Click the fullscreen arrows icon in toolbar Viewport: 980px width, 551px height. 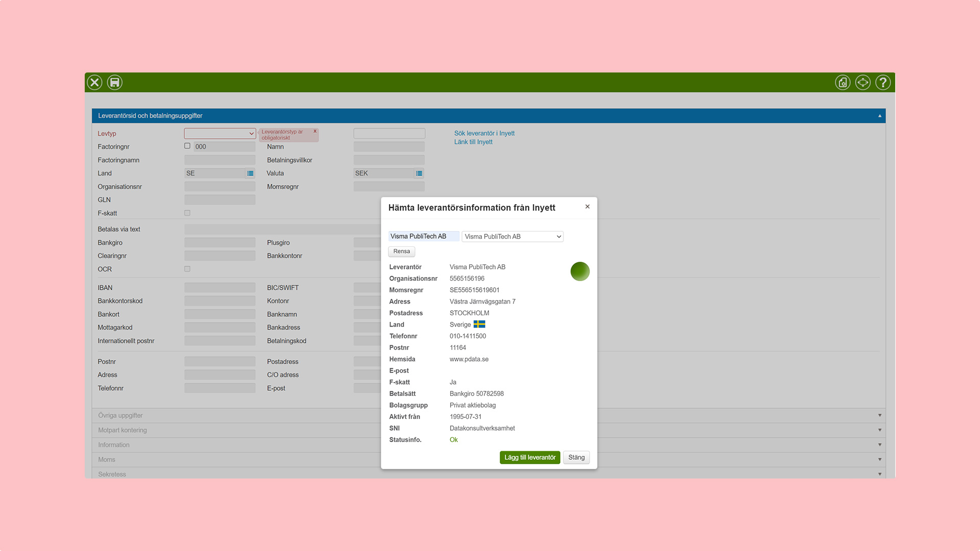pos(863,82)
